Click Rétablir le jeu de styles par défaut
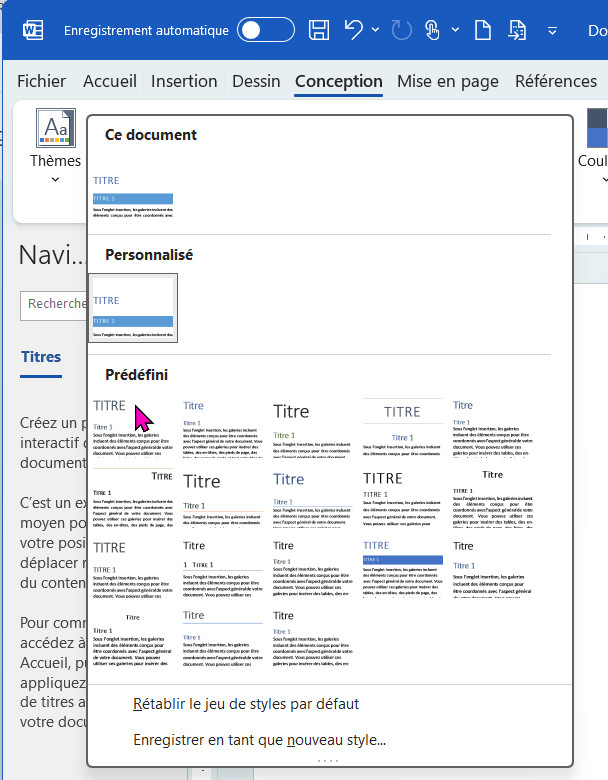608x780 pixels. click(246, 704)
